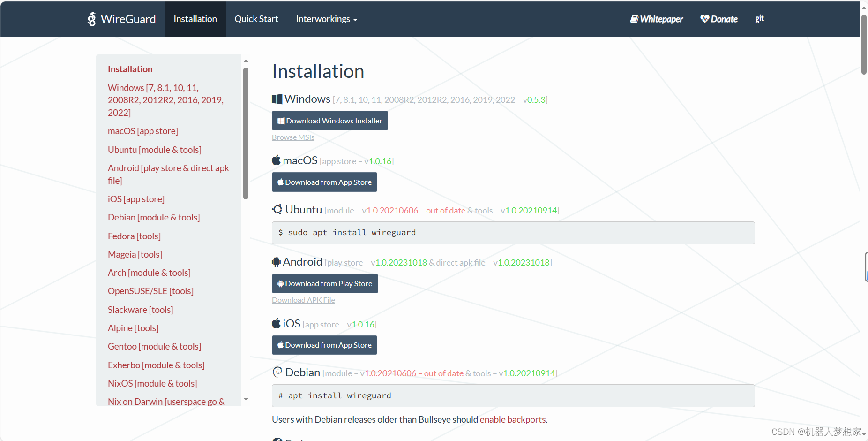Click Download Windows Installer button
This screenshot has width=868, height=441.
[330, 121]
